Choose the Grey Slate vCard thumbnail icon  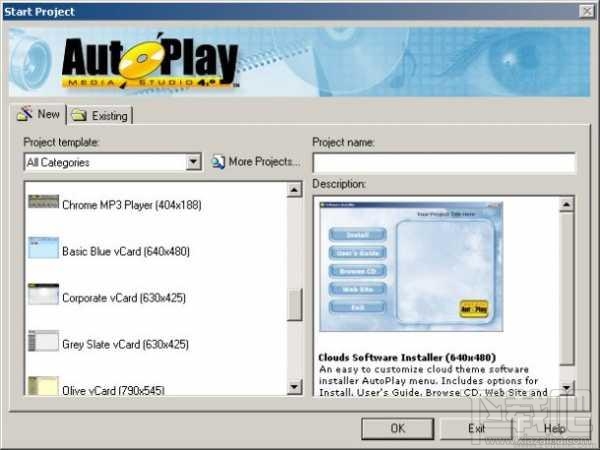point(43,341)
